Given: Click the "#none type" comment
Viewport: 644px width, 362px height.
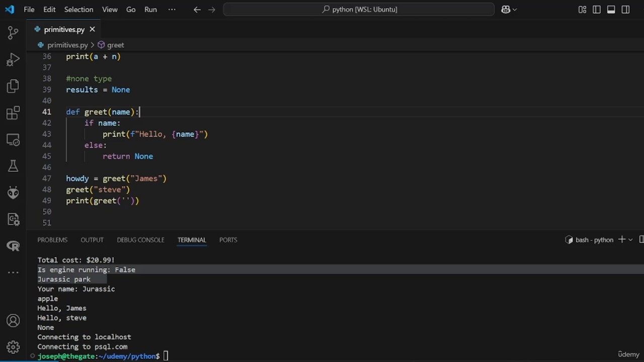Looking at the screenshot, I should coord(89,78).
